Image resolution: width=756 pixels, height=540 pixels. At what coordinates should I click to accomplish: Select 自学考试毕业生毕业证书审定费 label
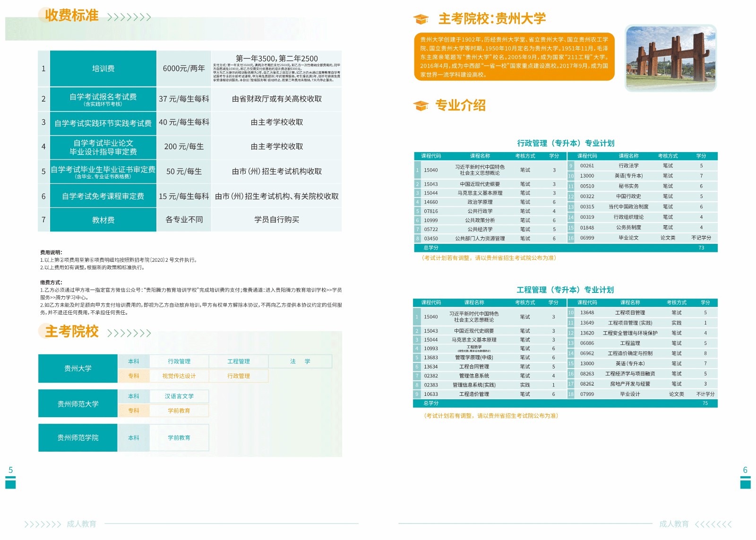pyautogui.click(x=103, y=169)
